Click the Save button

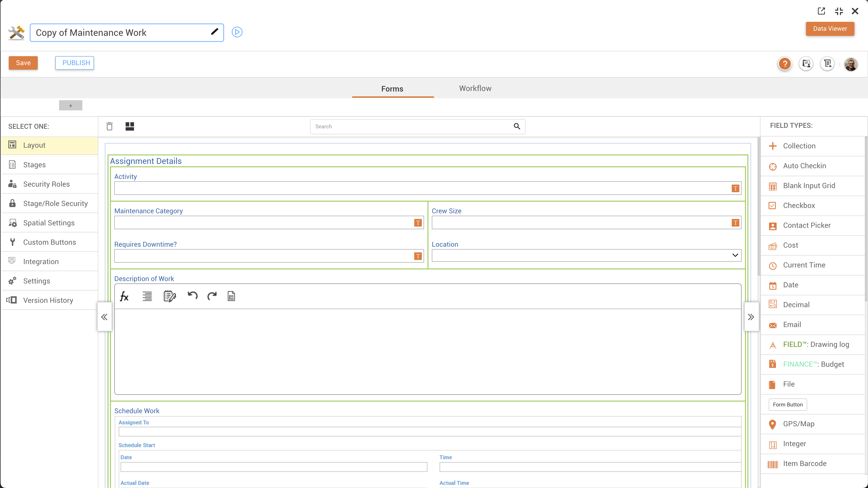click(x=23, y=63)
